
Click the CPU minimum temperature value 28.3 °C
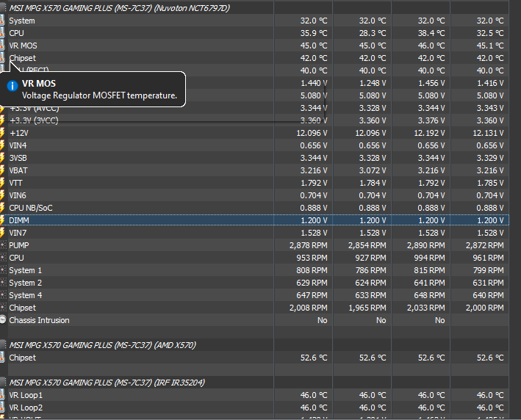(373, 33)
